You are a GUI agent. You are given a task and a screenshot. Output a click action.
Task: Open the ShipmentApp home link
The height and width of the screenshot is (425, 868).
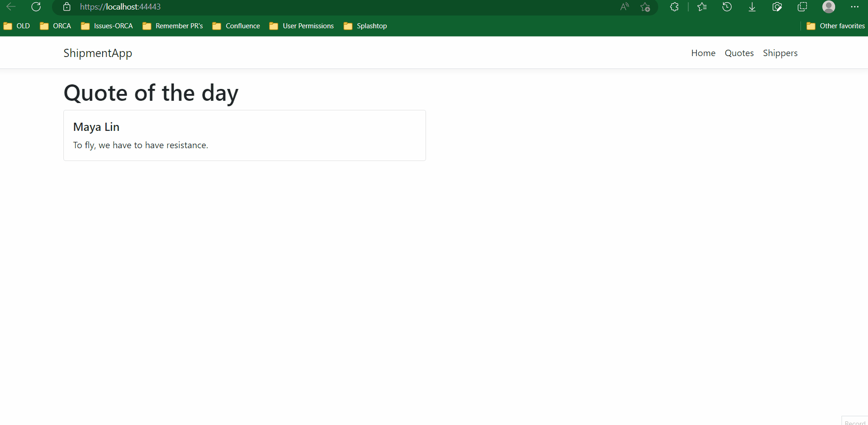click(x=98, y=53)
